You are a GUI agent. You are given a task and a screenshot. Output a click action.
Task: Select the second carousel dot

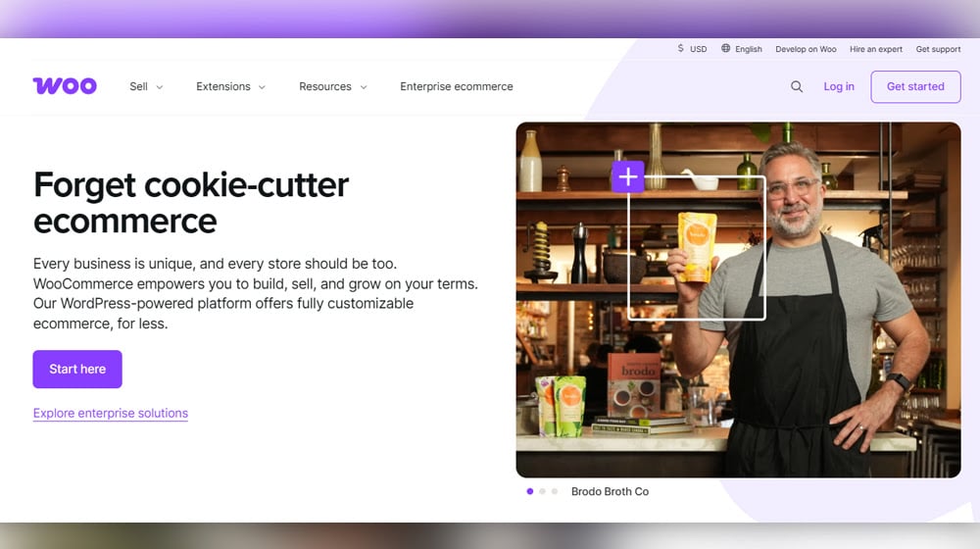click(543, 491)
